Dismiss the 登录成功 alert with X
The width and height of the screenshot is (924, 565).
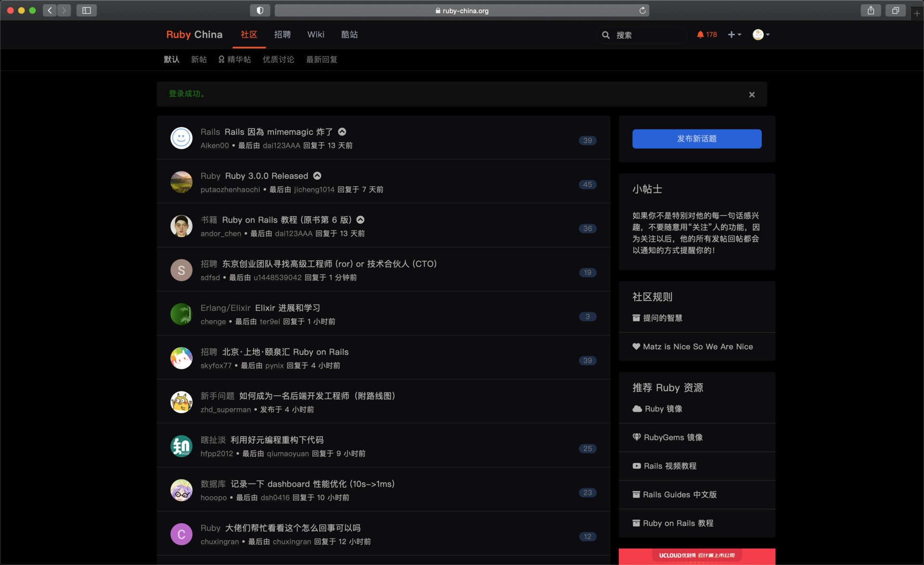[x=752, y=94]
